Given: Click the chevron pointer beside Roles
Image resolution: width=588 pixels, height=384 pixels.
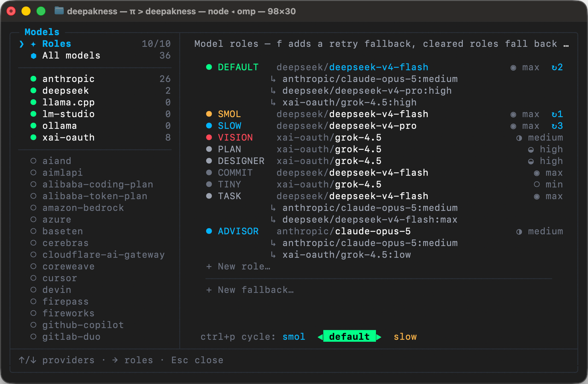Looking at the screenshot, I should (22, 44).
